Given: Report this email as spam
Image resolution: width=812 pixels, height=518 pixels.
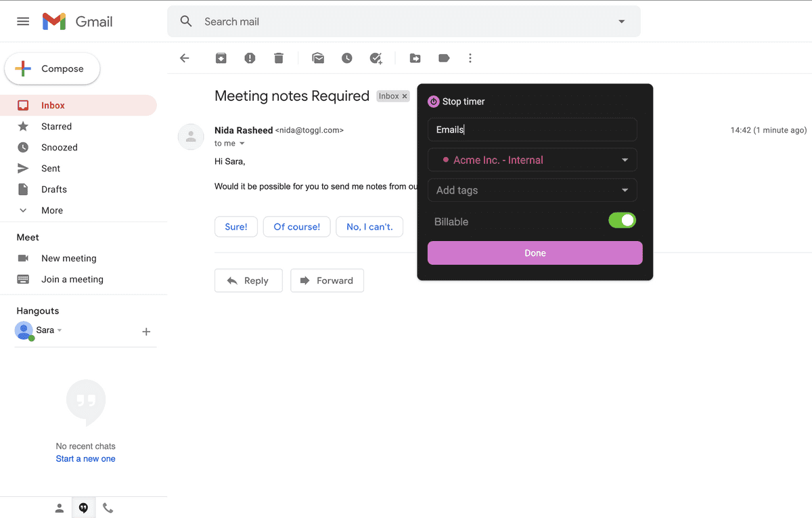Looking at the screenshot, I should [250, 58].
